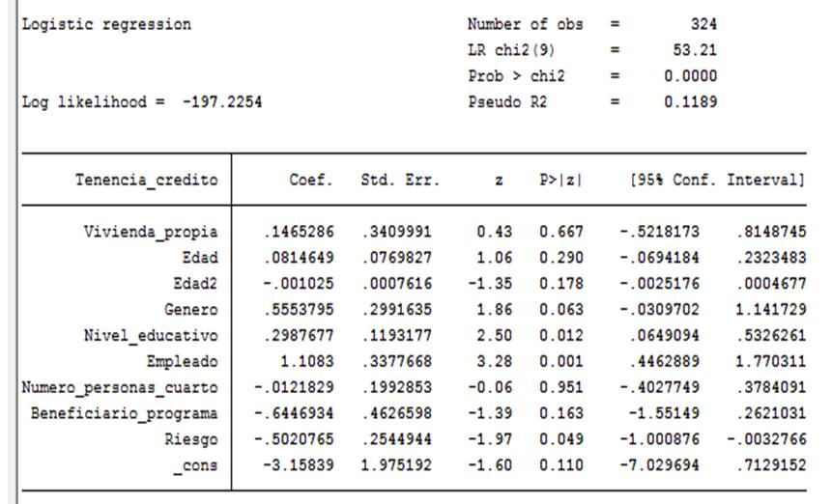Select the Edad variable name
The width and height of the screenshot is (832, 504).
[x=199, y=258]
